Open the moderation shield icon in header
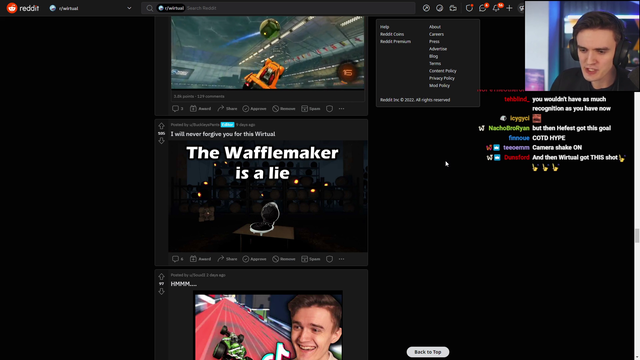 point(469,8)
